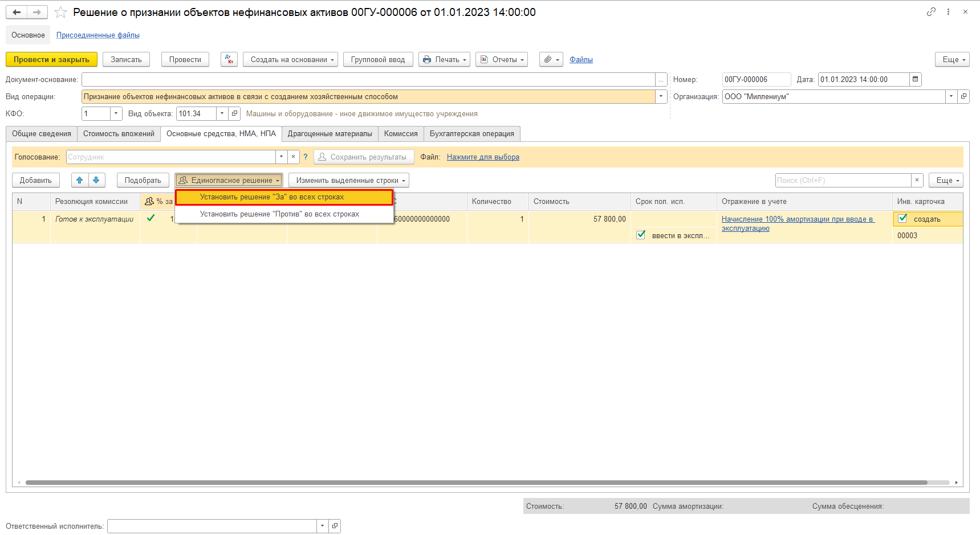The height and width of the screenshot is (535, 980).
Task: Click the Групповой ввод button
Action: pyautogui.click(x=378, y=59)
